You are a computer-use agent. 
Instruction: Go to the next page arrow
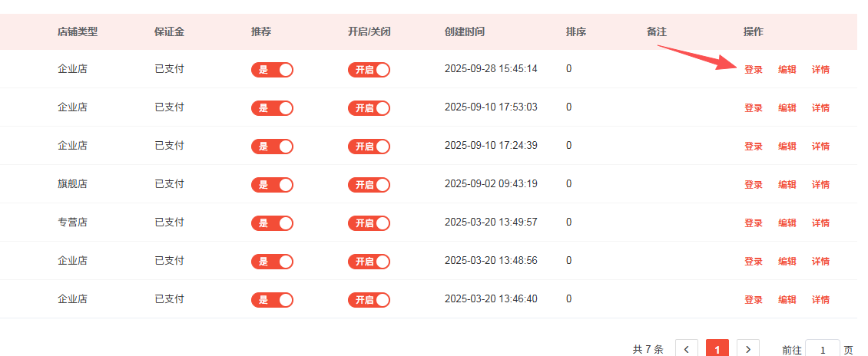coord(748,349)
